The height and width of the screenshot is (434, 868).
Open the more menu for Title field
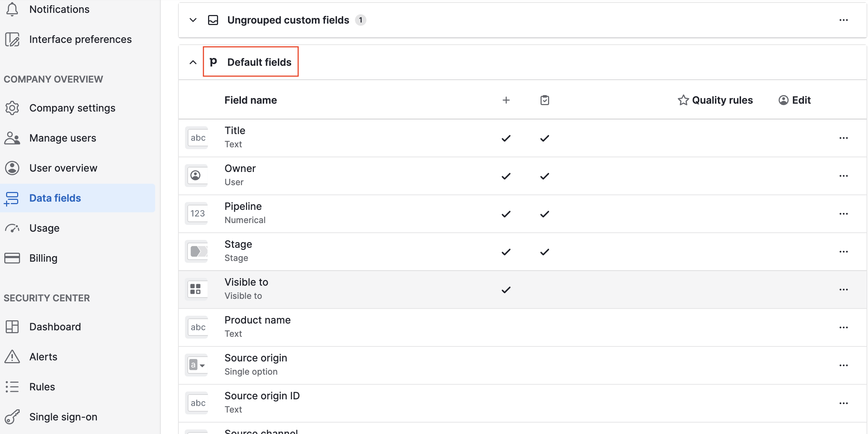[844, 138]
